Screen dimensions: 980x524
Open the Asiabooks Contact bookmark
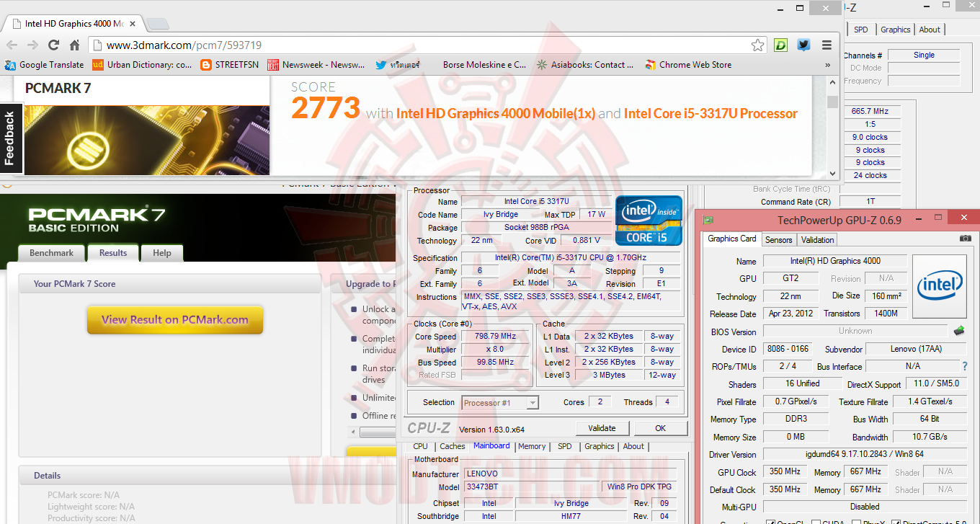click(585, 65)
